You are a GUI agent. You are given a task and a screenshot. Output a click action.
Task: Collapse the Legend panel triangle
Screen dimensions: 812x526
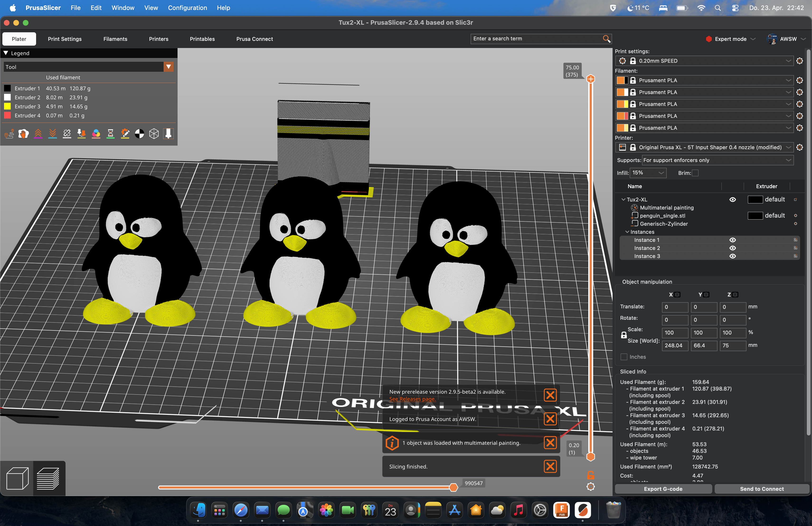(6, 53)
